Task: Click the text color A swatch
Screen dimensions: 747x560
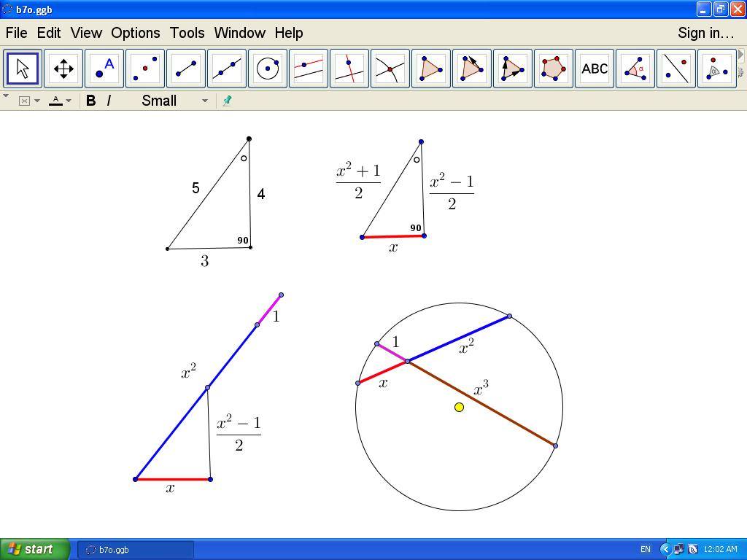Action: coord(55,101)
